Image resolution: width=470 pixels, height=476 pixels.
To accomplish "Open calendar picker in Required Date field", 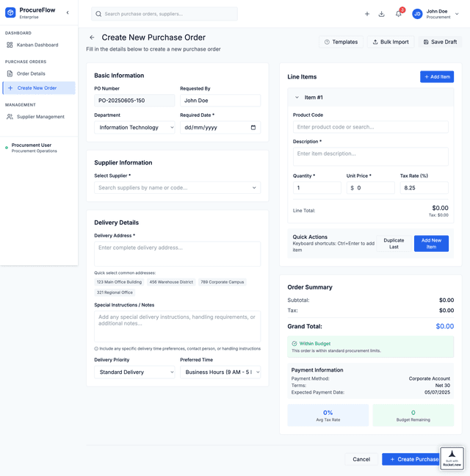I will tap(253, 128).
